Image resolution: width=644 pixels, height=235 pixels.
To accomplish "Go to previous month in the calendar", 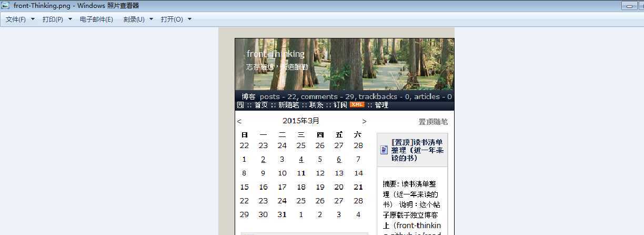I will pos(239,121).
